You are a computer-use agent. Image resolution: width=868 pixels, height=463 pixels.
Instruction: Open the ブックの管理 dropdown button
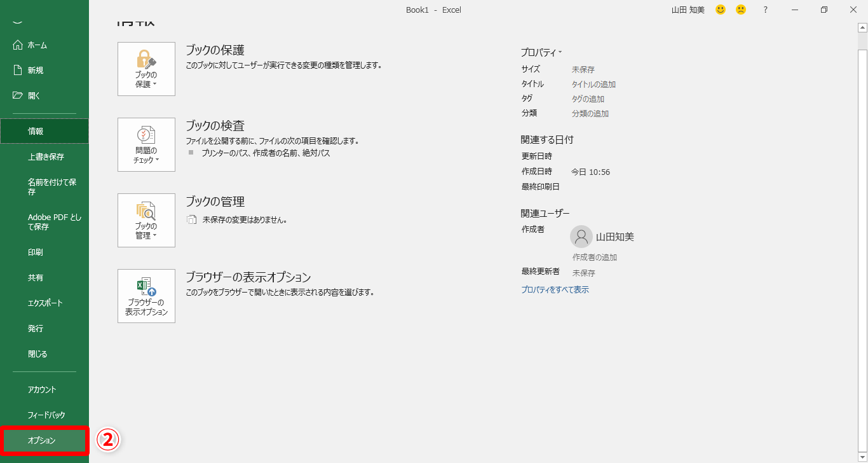(x=146, y=220)
